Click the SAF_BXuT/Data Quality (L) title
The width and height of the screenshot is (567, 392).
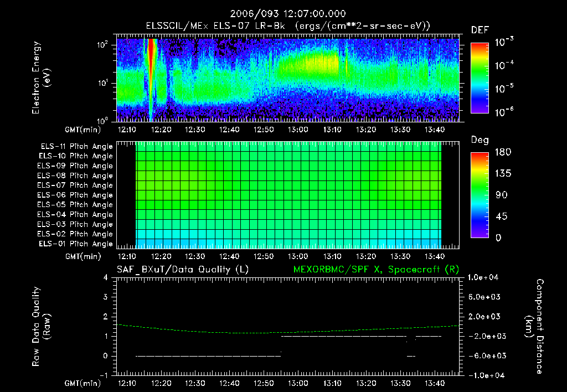tap(183, 270)
